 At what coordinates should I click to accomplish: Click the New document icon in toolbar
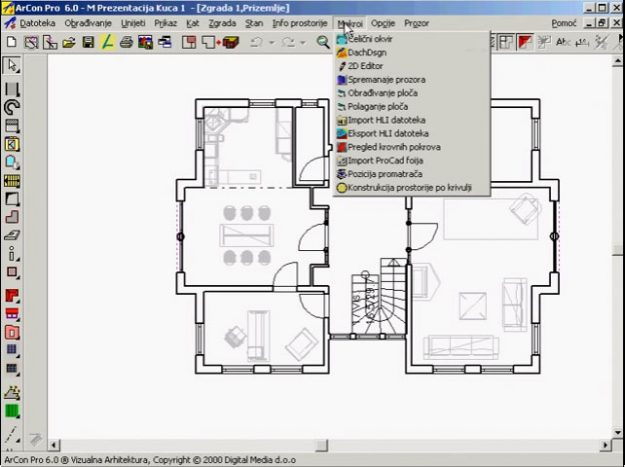11,42
